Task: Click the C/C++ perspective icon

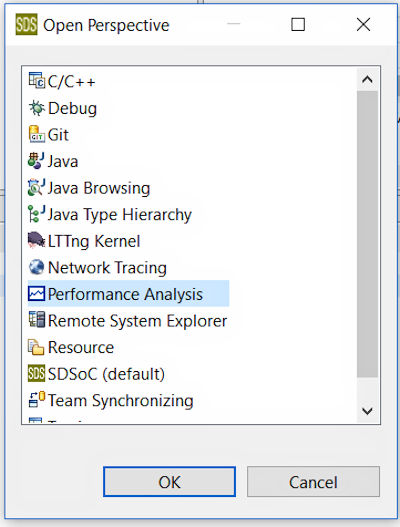Action: coord(36,81)
